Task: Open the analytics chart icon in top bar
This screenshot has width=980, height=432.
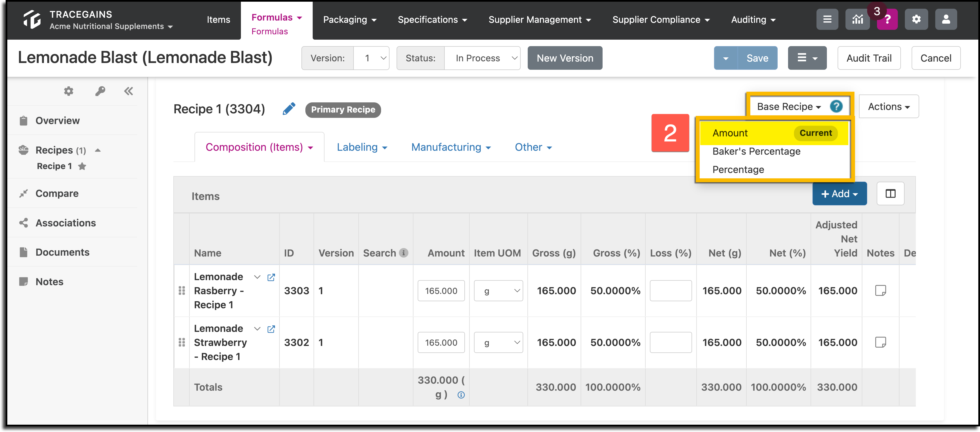Action: tap(857, 19)
